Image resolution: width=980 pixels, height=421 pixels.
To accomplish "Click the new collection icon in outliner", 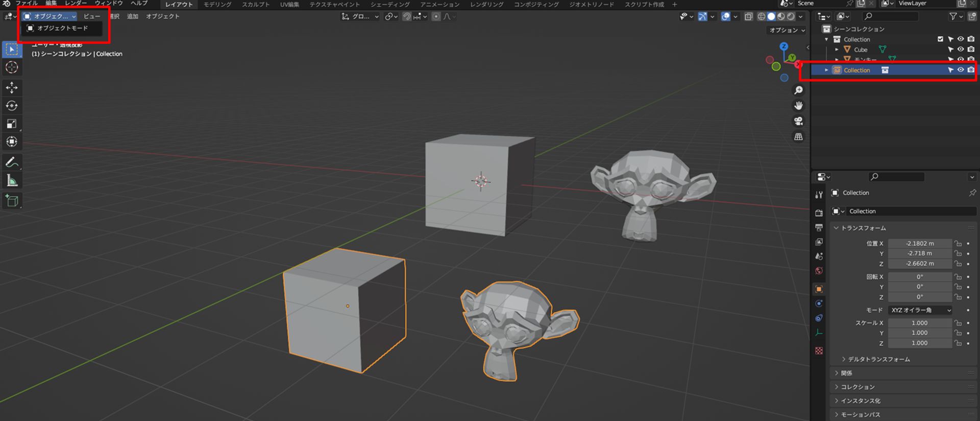I will [972, 17].
